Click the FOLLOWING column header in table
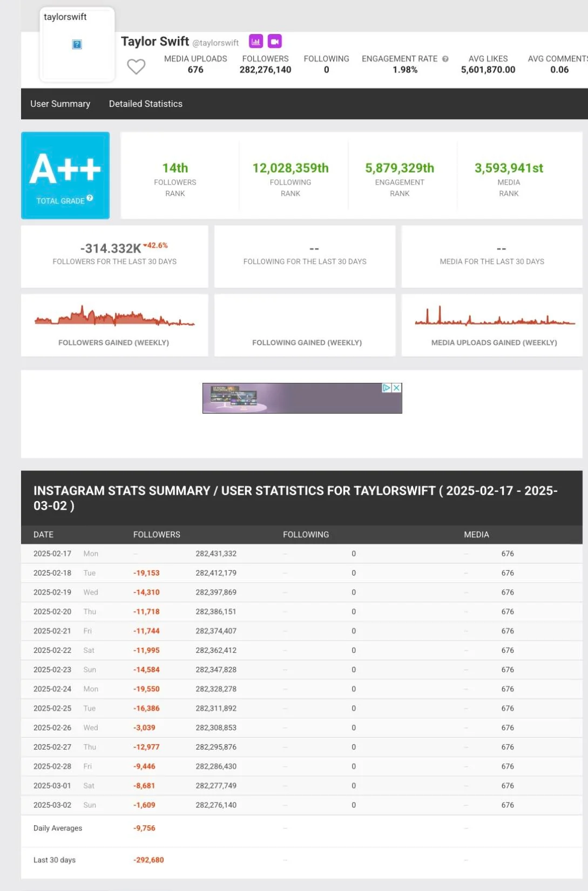This screenshot has width=588, height=891. [306, 535]
